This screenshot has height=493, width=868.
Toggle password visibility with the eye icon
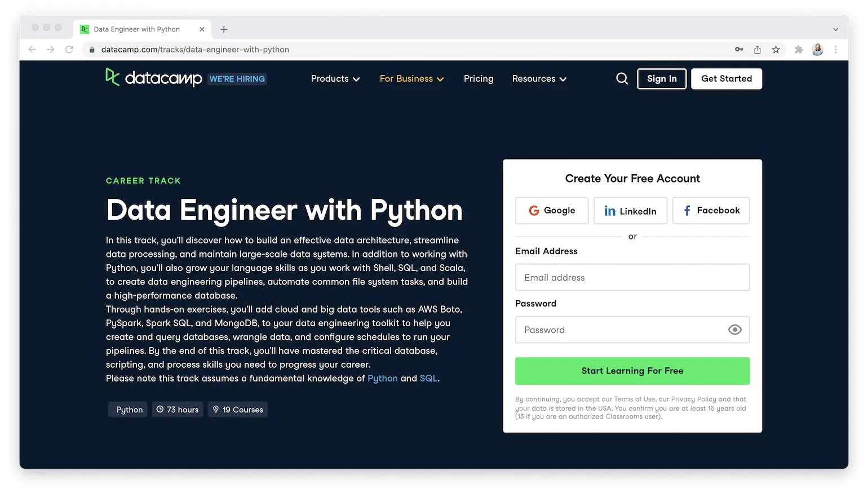pos(734,330)
